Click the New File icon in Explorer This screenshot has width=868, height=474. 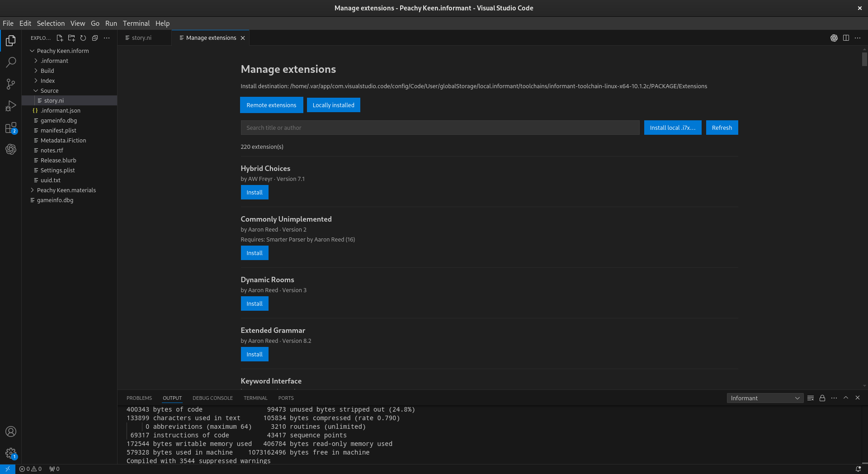tap(60, 38)
